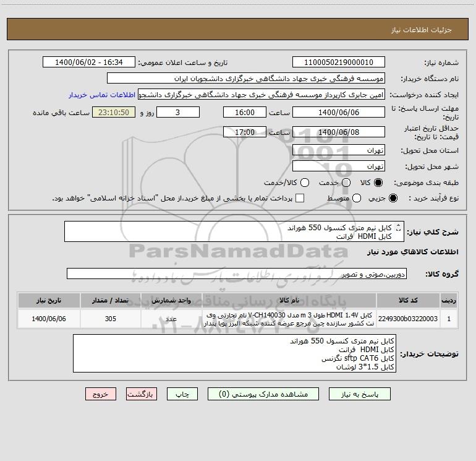Screen dimensions: 476x461
Task: Select the کالا/خدمت radio button
Action: pyautogui.click(x=305, y=183)
